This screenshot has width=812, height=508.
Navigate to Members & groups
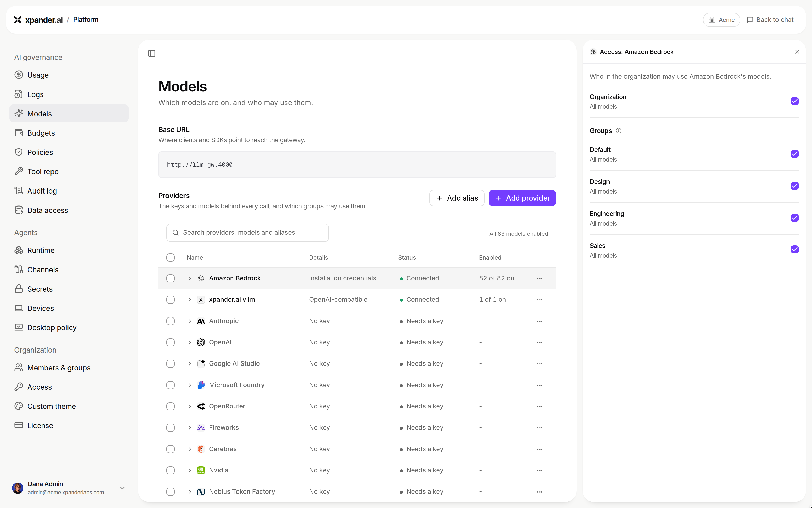(x=69, y=368)
